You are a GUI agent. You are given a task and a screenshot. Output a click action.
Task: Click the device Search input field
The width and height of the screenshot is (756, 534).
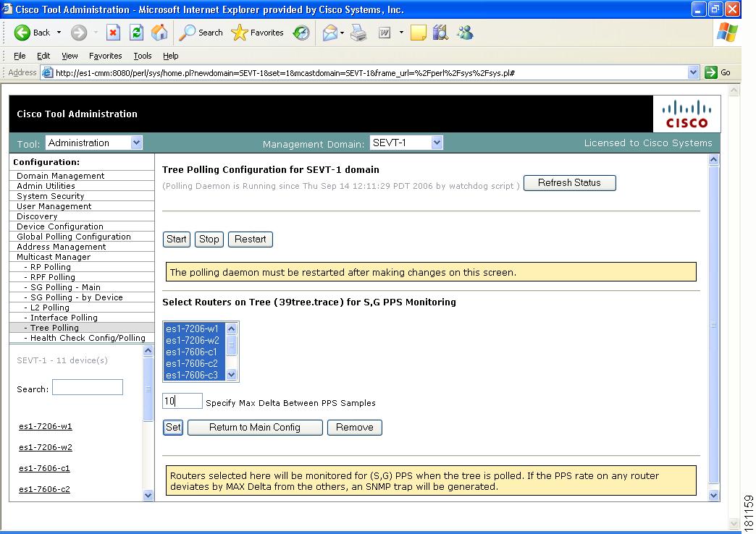pyautogui.click(x=88, y=388)
